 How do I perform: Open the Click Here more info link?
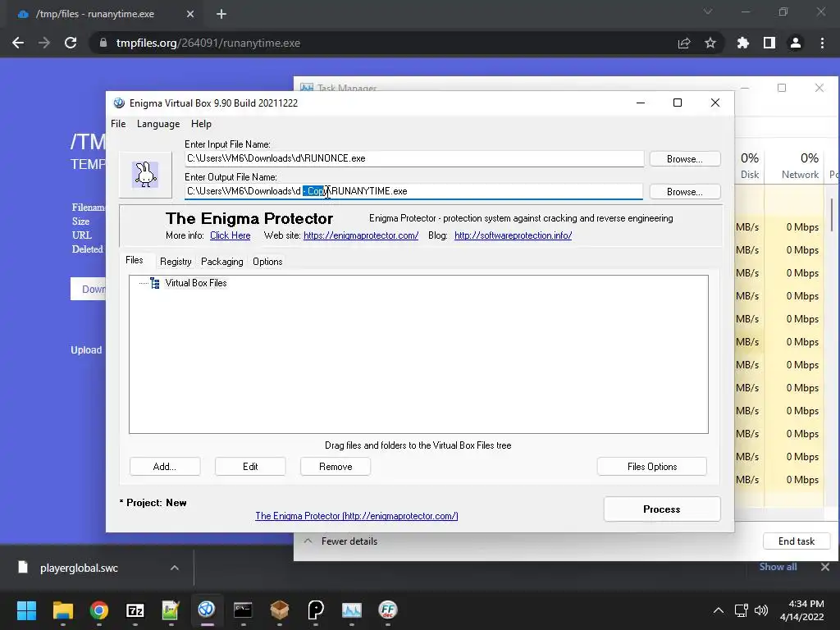click(230, 235)
